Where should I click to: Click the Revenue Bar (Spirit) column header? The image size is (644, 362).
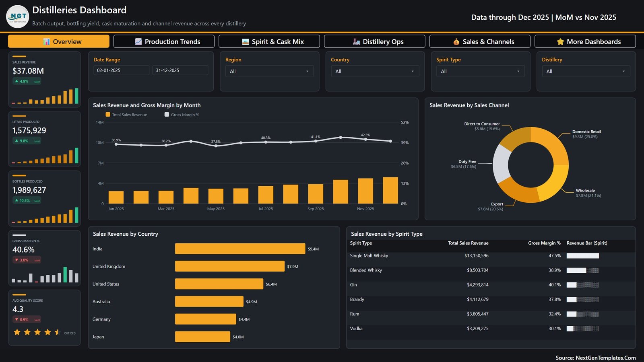click(587, 243)
